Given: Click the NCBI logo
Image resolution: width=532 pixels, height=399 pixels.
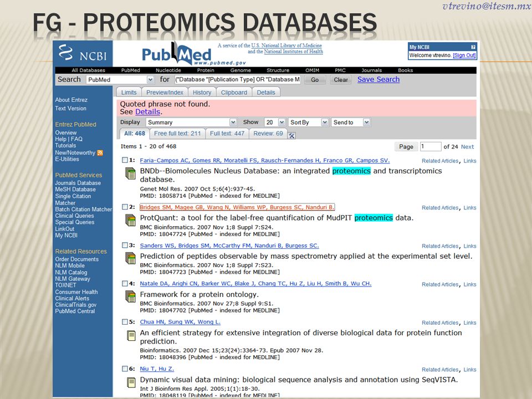Looking at the screenshot, I should pyautogui.click(x=83, y=53).
